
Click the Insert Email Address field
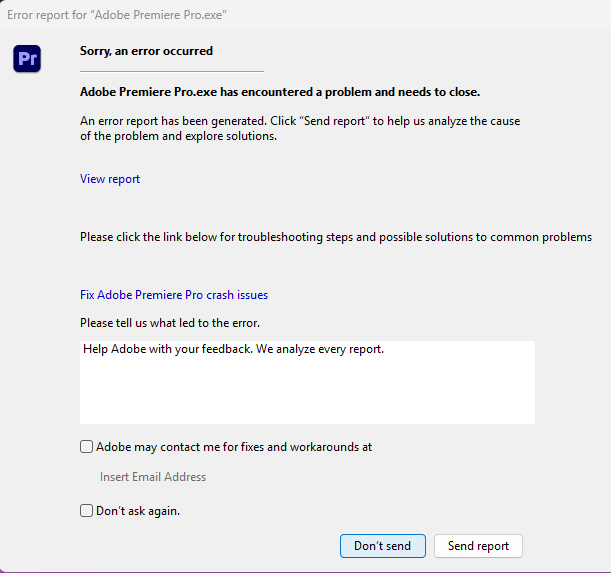pyautogui.click(x=153, y=477)
